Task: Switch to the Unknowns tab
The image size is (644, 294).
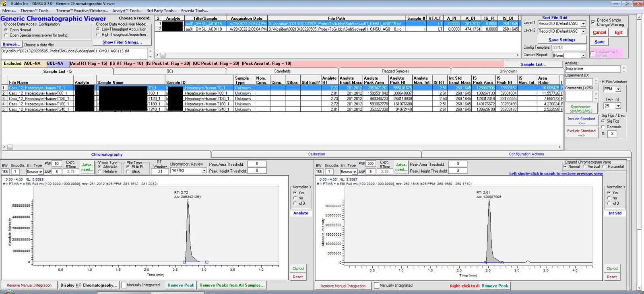Action: [x=508, y=71]
